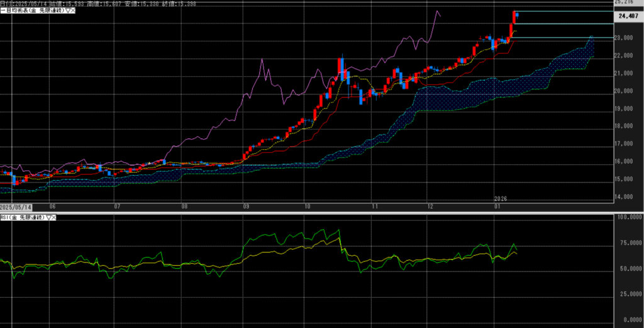Click the Ichimoku cloud tip at far right
The height and width of the screenshot is (328, 644).
tap(591, 37)
